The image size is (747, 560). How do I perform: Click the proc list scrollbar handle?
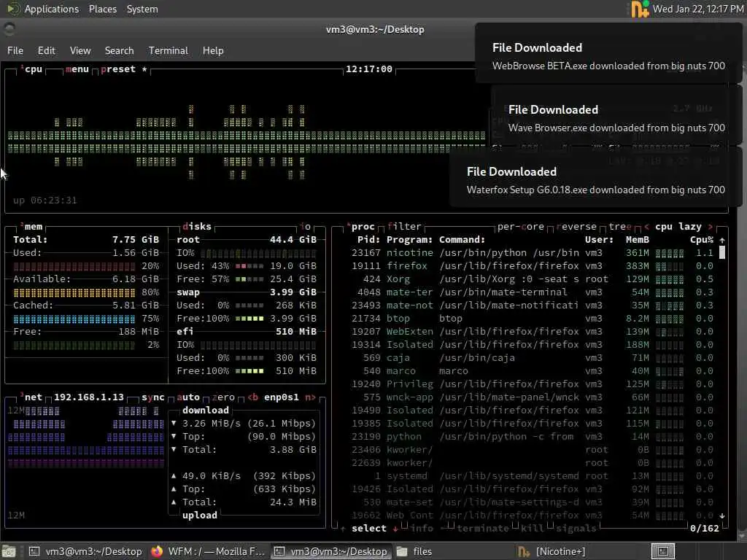tap(721, 252)
